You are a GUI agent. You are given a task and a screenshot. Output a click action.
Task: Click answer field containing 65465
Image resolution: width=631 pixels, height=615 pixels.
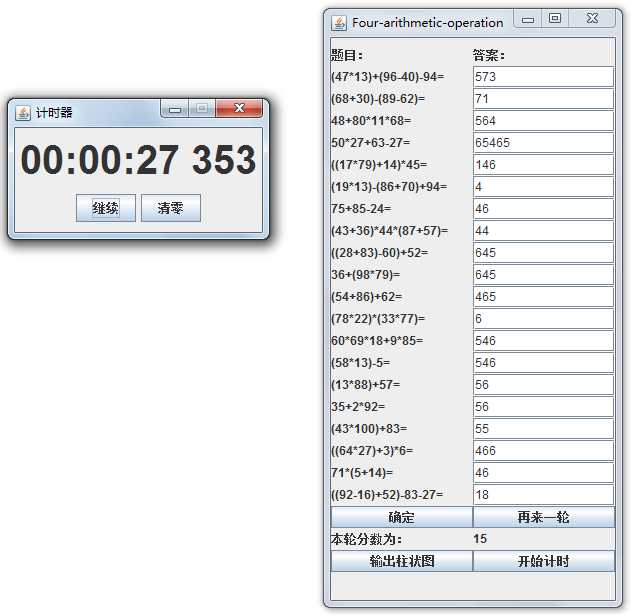(x=543, y=143)
